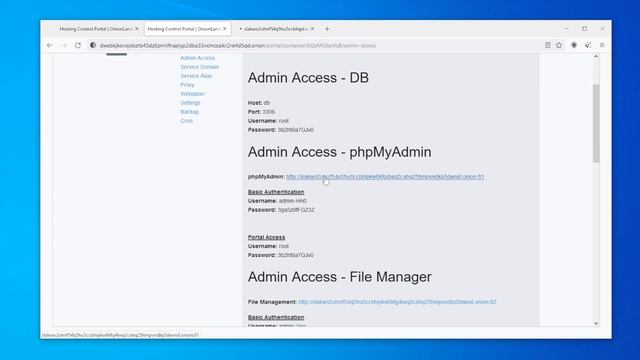The height and width of the screenshot is (360, 640).
Task: Close the browser window
Action: tap(602, 29)
